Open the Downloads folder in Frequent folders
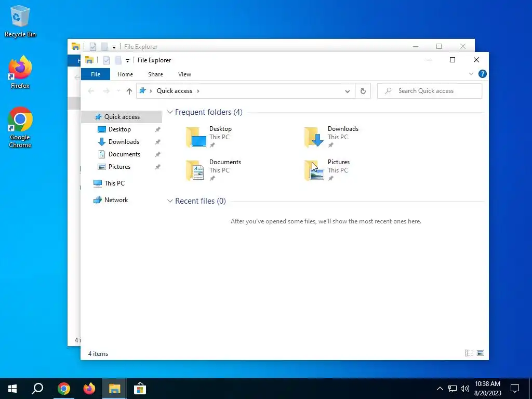 [331, 137]
